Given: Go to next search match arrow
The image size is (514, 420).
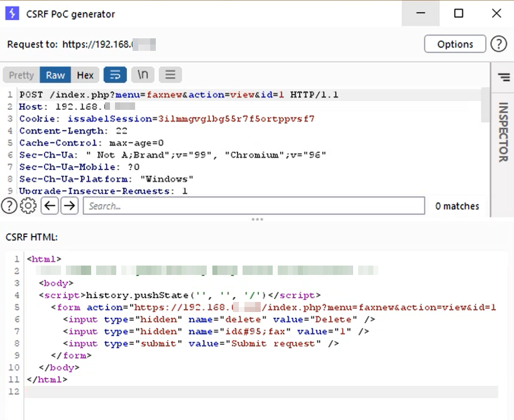Looking at the screenshot, I should 70,206.
